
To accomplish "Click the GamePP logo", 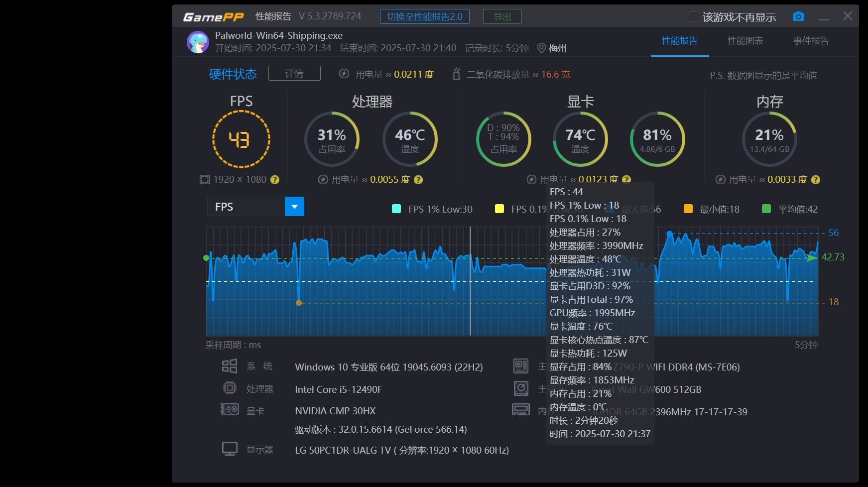I will point(214,17).
